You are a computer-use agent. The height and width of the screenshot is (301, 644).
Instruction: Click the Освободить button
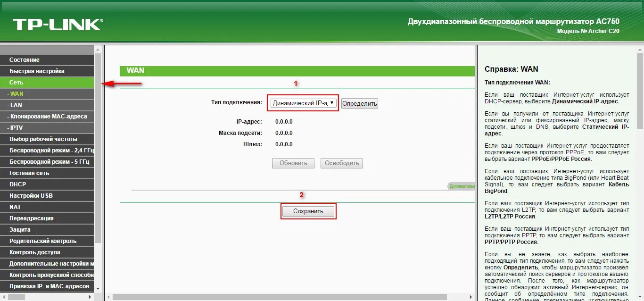tap(342, 163)
